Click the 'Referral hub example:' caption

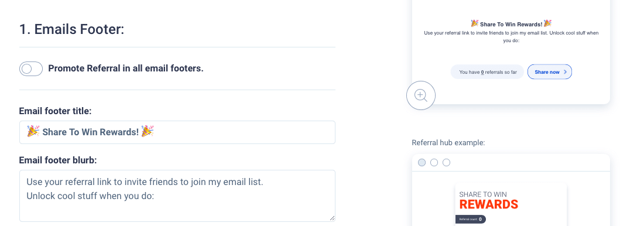pyautogui.click(x=448, y=143)
